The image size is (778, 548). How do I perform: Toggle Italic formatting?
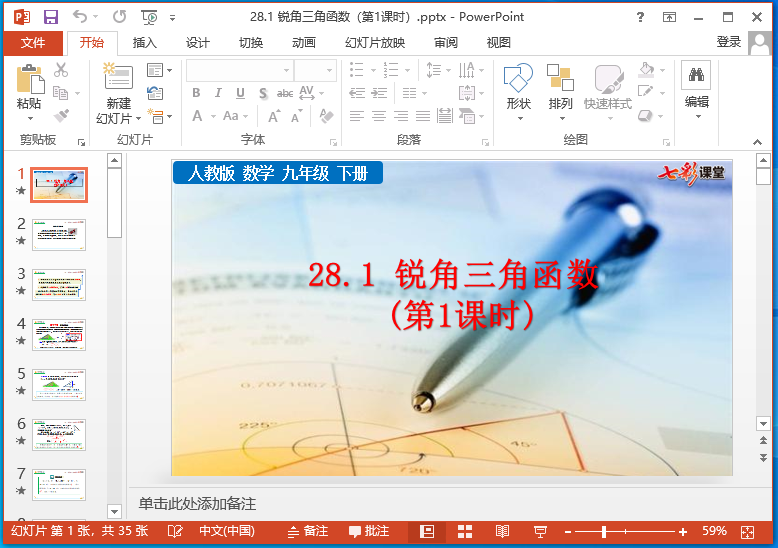coord(218,93)
